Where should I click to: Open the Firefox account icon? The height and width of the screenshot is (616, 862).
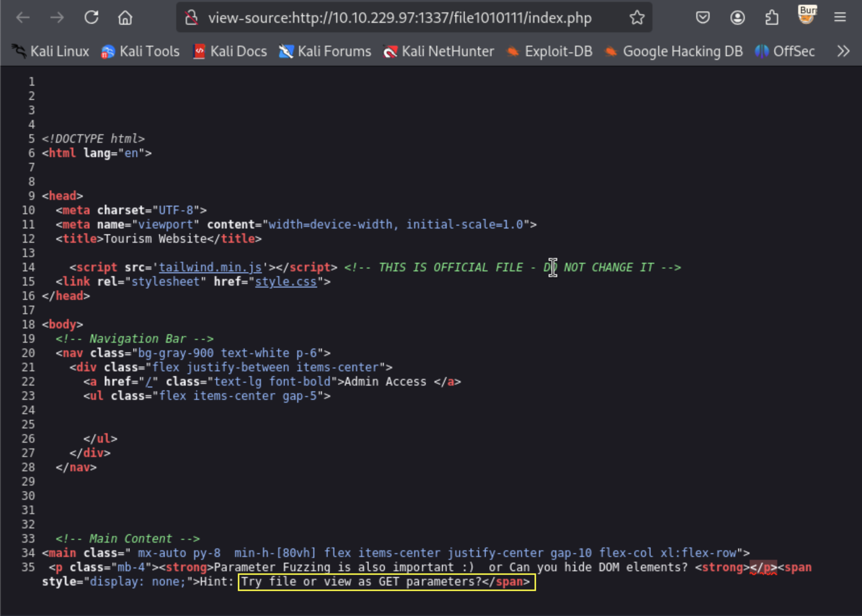[x=737, y=18]
